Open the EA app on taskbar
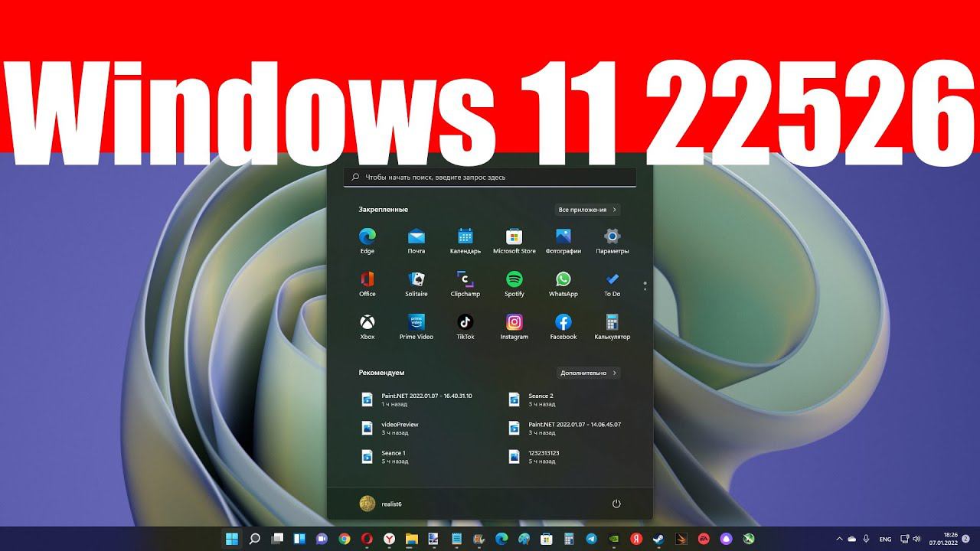The height and width of the screenshot is (551, 980). coord(704,539)
